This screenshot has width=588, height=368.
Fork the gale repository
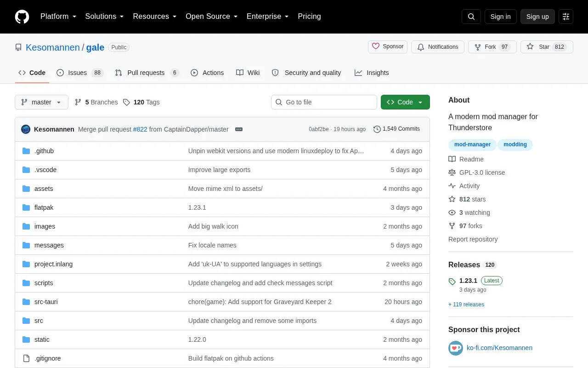click(x=492, y=47)
